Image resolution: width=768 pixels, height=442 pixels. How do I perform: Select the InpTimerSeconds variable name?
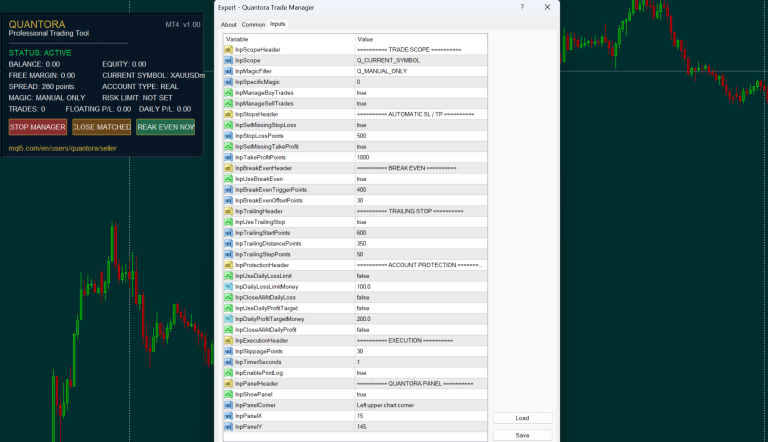(258, 362)
